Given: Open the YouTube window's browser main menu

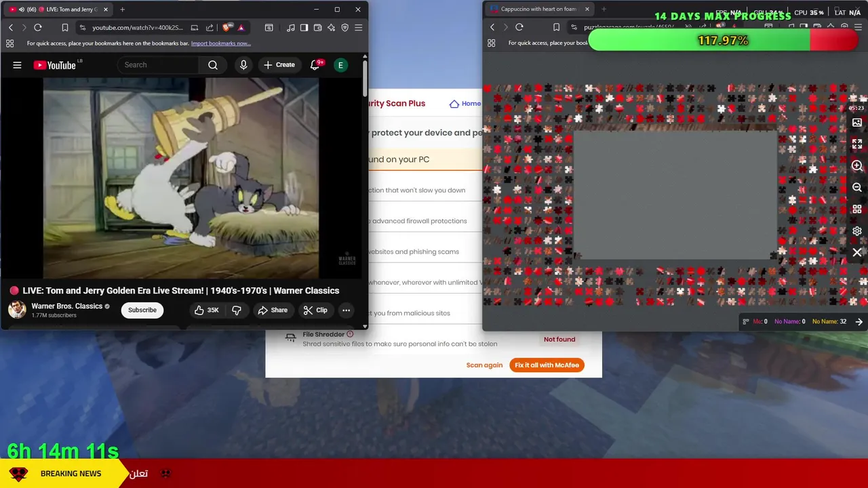Looking at the screenshot, I should coord(358,28).
